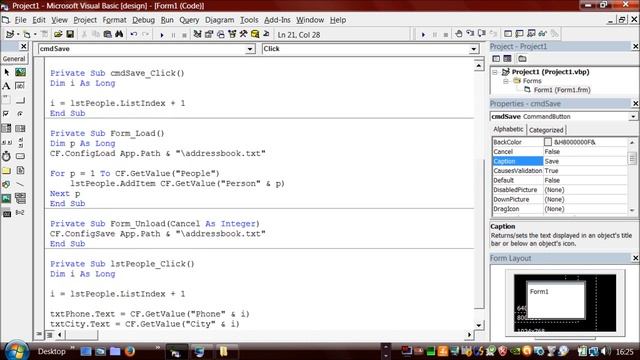Viewport: 640px width, 360px height.
Task: Undo the last action
Action: tap(133, 35)
